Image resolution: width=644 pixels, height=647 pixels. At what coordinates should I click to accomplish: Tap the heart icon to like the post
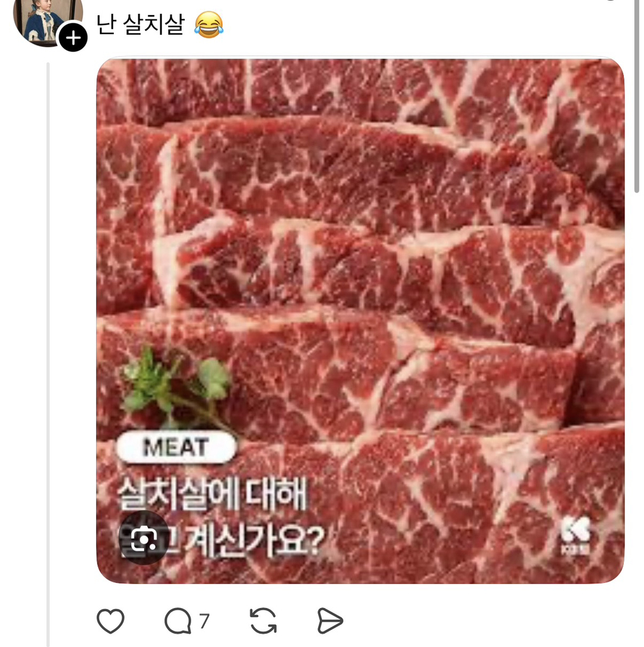pos(110,621)
